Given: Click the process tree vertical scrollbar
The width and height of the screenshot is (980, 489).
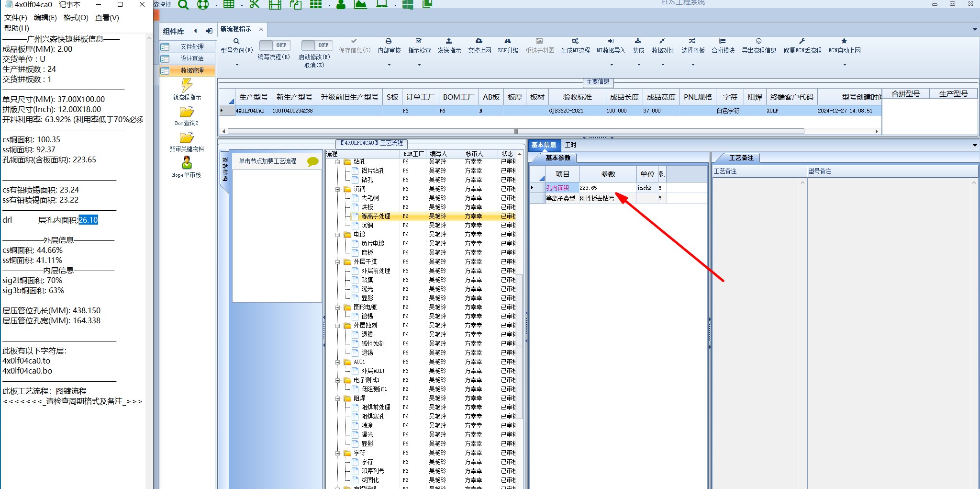Looking at the screenshot, I should click(520, 346).
